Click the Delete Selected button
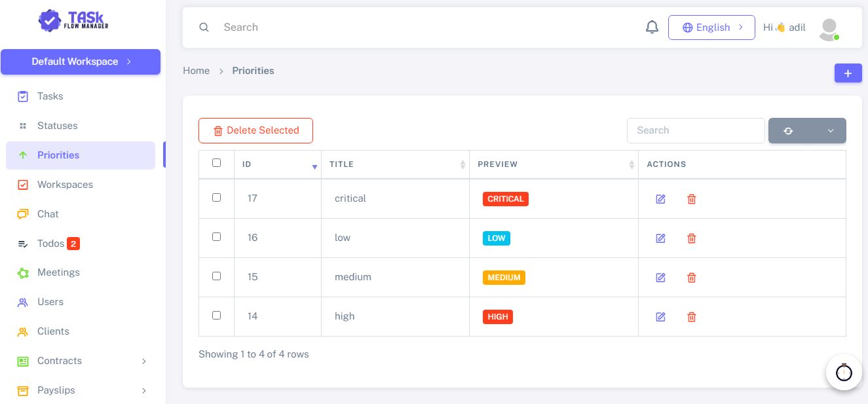This screenshot has height=404, width=868. (255, 130)
